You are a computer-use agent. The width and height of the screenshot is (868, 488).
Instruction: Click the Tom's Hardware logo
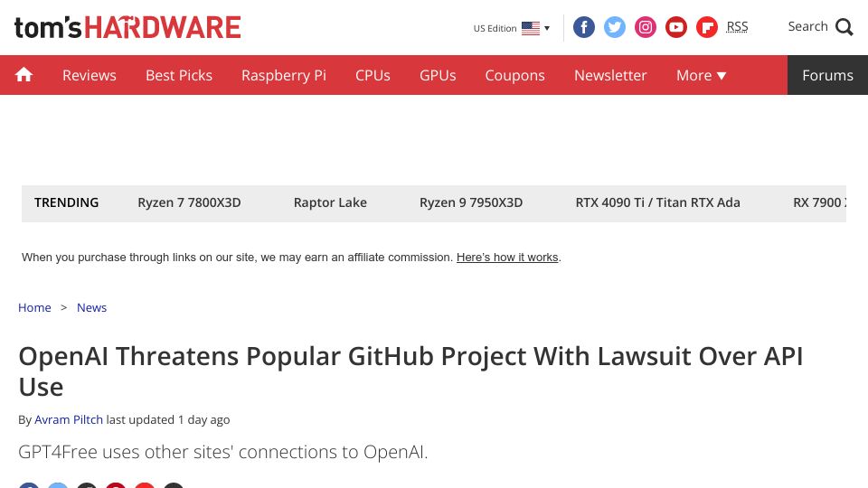127,27
